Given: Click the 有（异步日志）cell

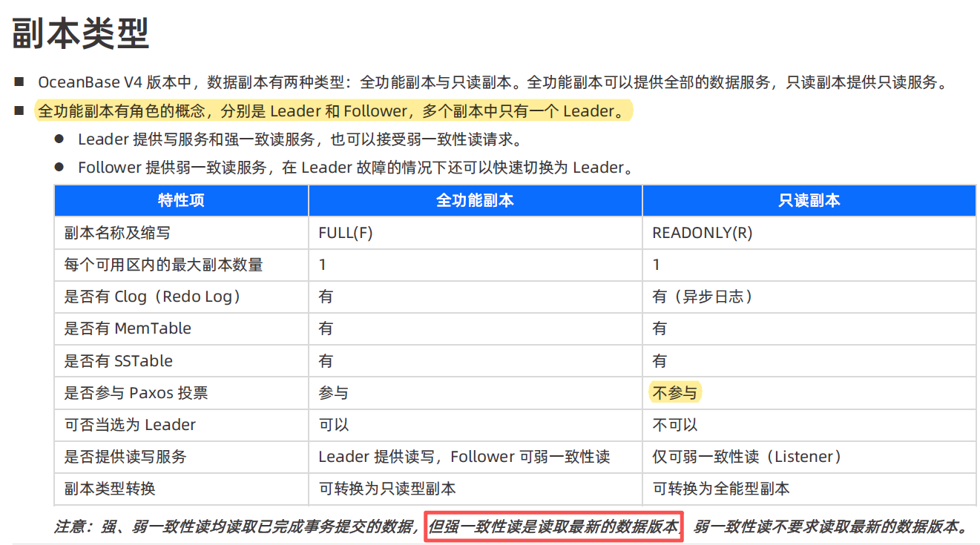Looking at the screenshot, I should [703, 297].
